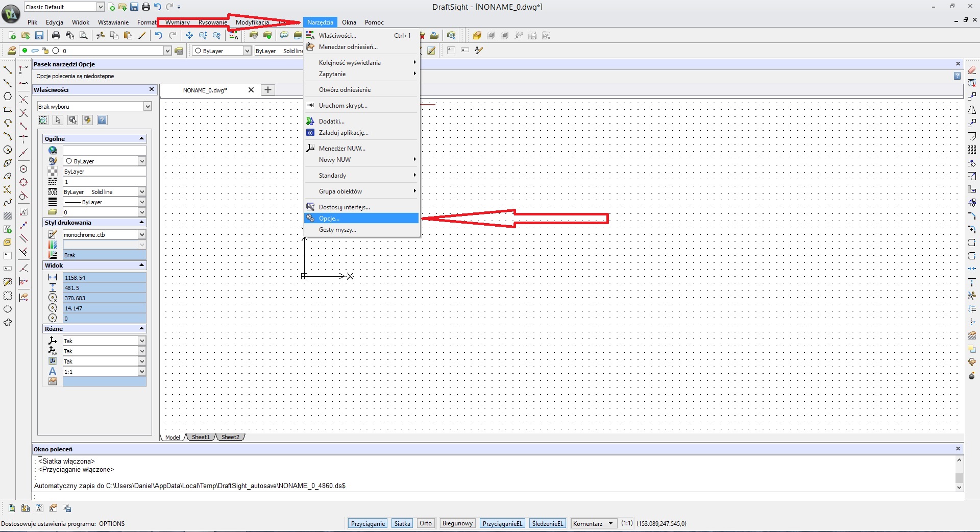
Task: Click the Print icon in main toolbar
Action: point(56,35)
